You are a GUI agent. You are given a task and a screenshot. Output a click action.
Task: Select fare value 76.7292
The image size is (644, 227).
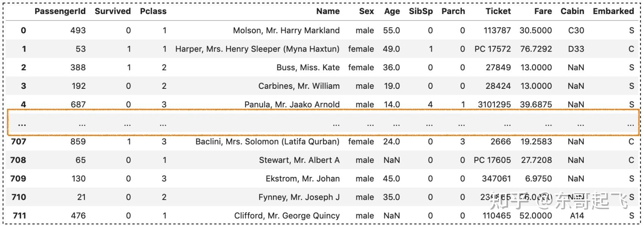click(536, 49)
